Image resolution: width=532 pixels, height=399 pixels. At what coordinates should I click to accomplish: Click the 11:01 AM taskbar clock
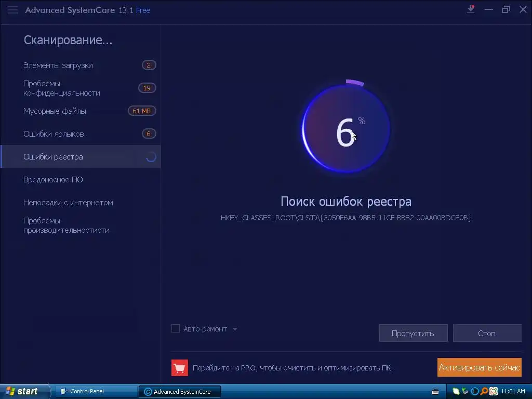[x=513, y=392]
